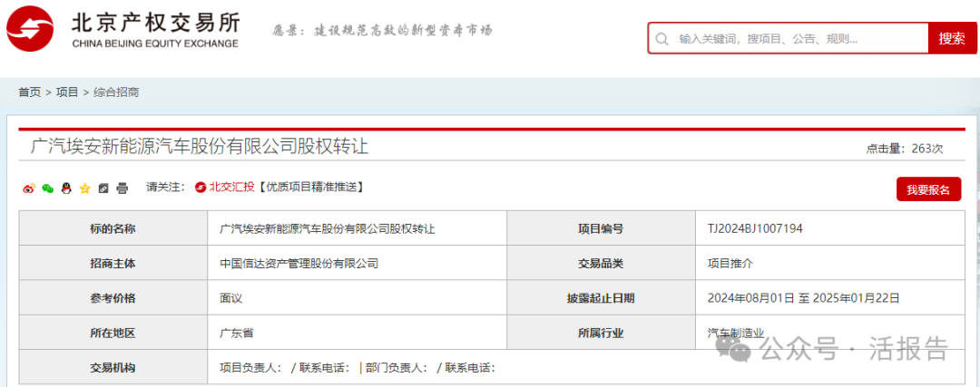The image size is (980, 387).
Task: Click the page title 广汽埃安新能源汽车股份有限公司股权转让
Action: [x=200, y=147]
